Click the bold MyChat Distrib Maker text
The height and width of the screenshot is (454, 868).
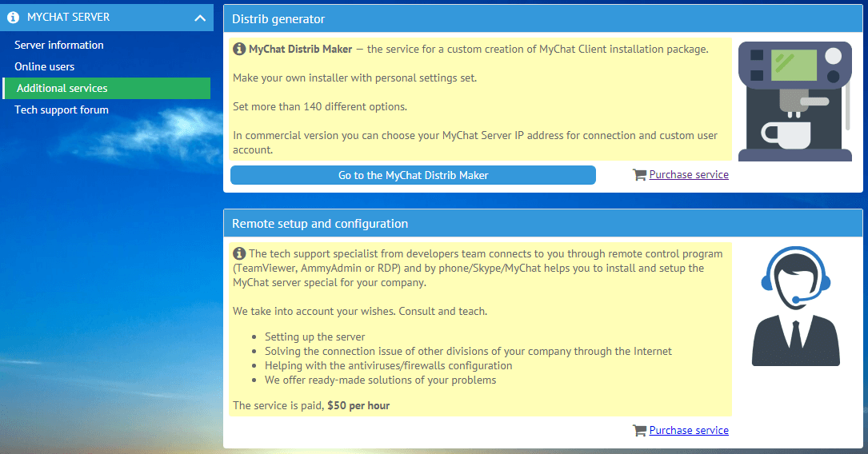(300, 50)
